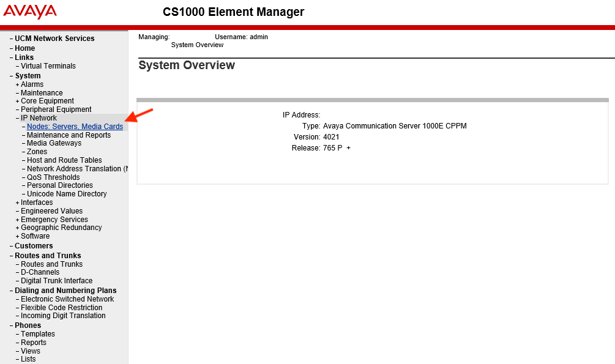Open Peripheral Equipment
Viewport: 615px width, 364px height.
pos(56,110)
